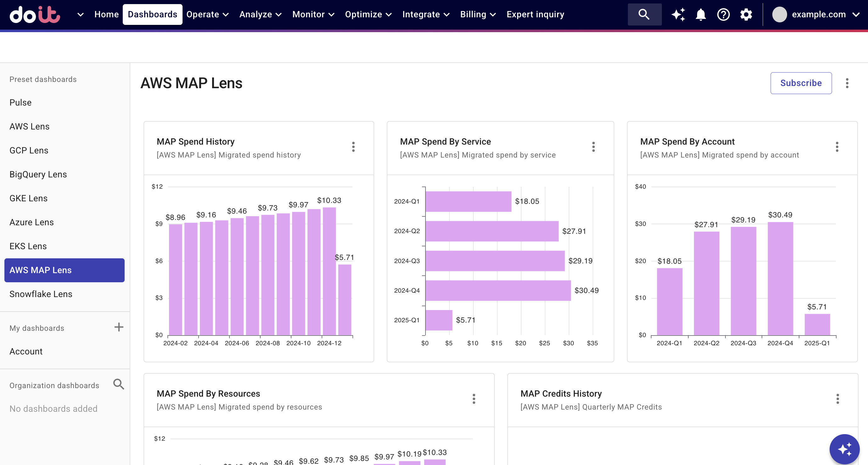
Task: Expand the Analyze menu
Action: (x=261, y=14)
